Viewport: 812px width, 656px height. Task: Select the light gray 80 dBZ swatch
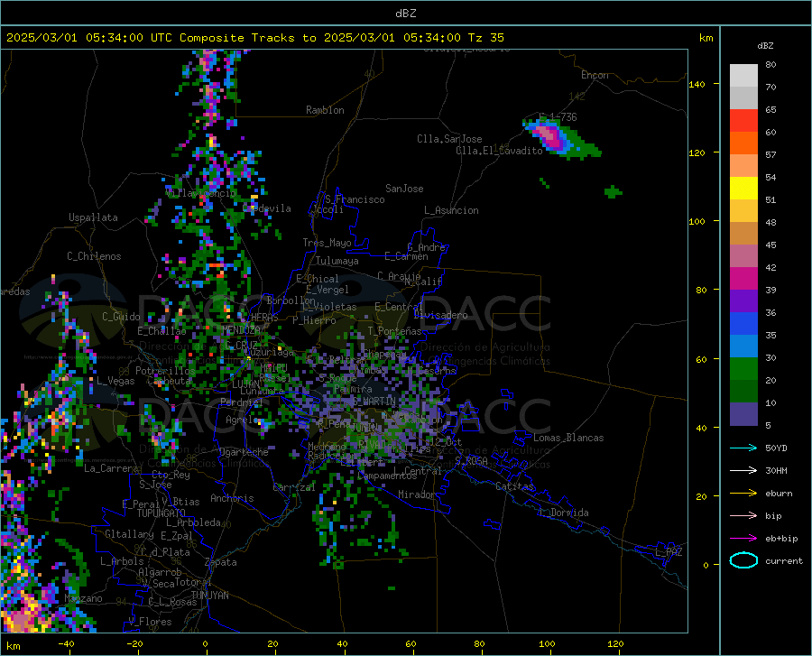coord(743,75)
